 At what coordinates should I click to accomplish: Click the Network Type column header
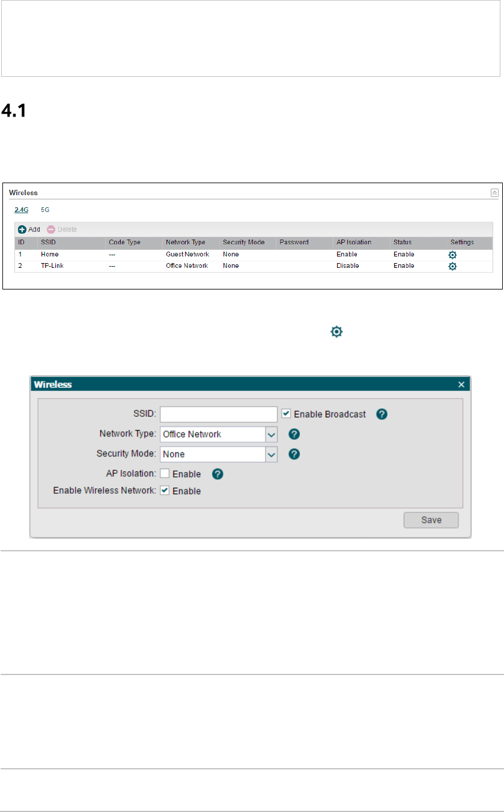tap(186, 243)
